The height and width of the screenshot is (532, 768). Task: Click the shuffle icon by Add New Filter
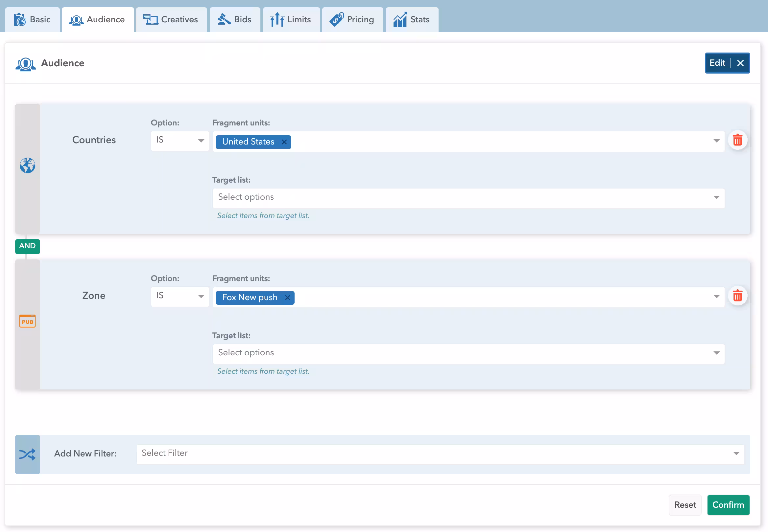[27, 454]
